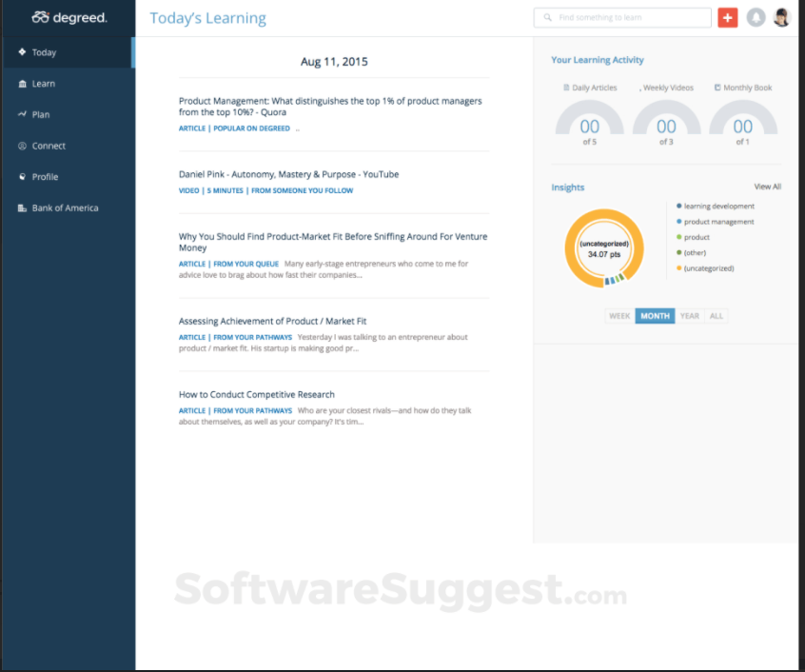Viewport: 805px width, 672px height.
Task: Open How to Conduct Competitive Research
Action: pos(257,394)
